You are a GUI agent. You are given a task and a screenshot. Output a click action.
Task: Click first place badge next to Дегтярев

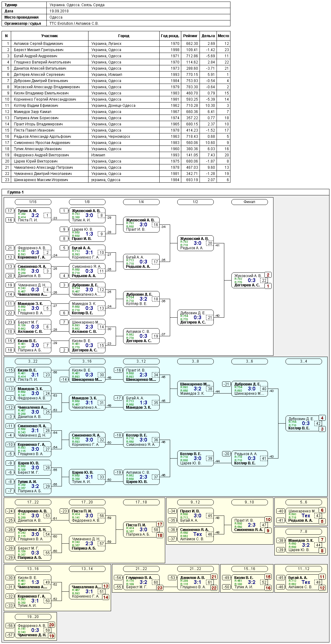[x=268, y=286]
